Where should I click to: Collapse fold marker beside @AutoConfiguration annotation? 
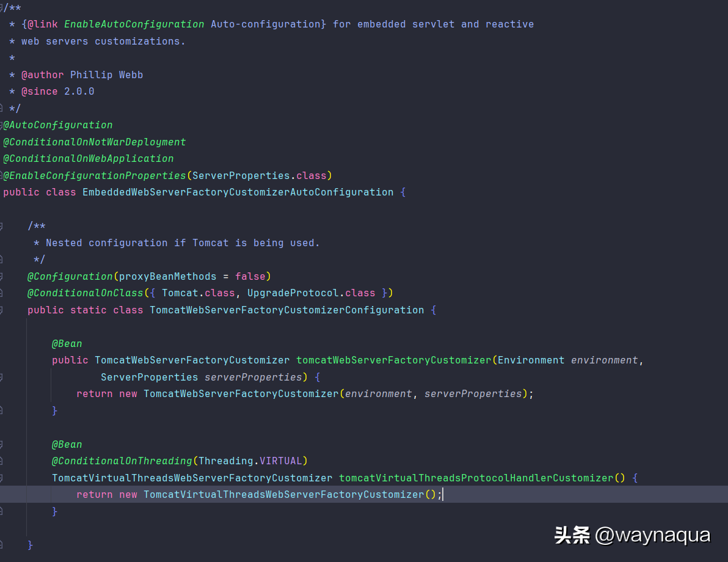2,125
